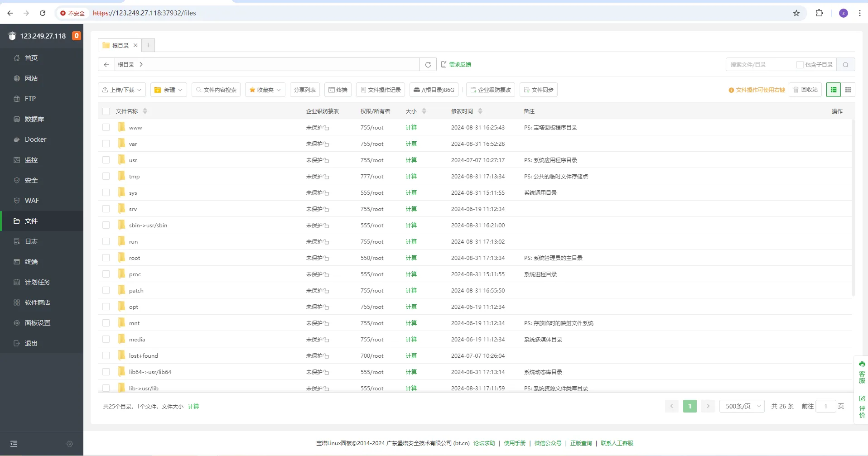Open the 500条/页 page size selector
868x456 pixels.
click(742, 406)
